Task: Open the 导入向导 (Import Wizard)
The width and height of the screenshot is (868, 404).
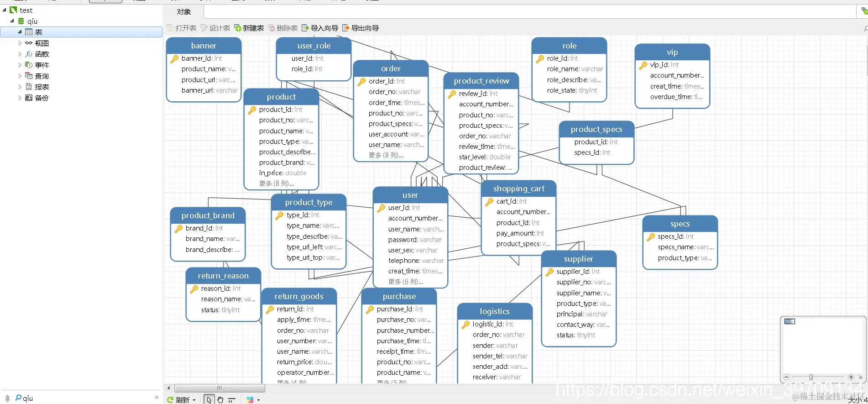Action: 320,28
